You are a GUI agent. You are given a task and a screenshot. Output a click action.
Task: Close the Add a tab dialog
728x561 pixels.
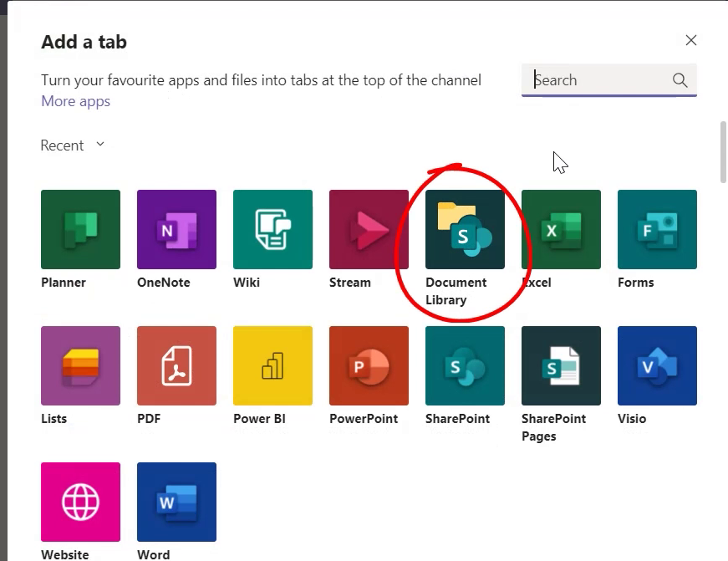tap(691, 40)
